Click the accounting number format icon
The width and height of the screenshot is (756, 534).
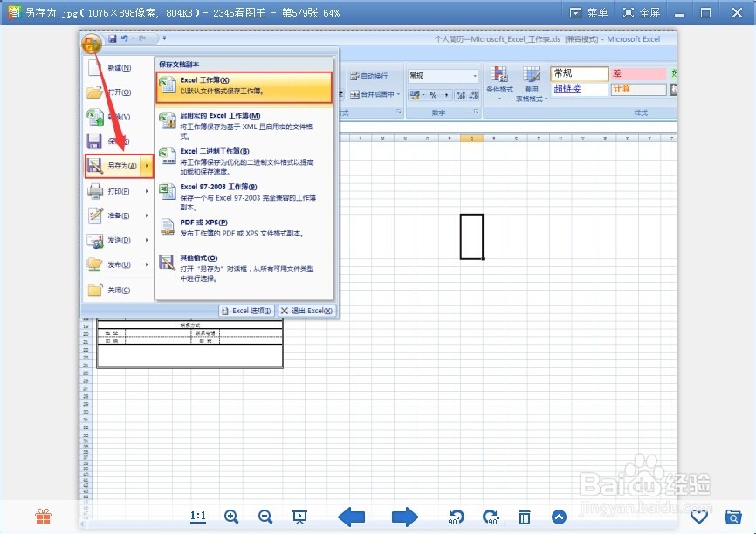tap(414, 95)
